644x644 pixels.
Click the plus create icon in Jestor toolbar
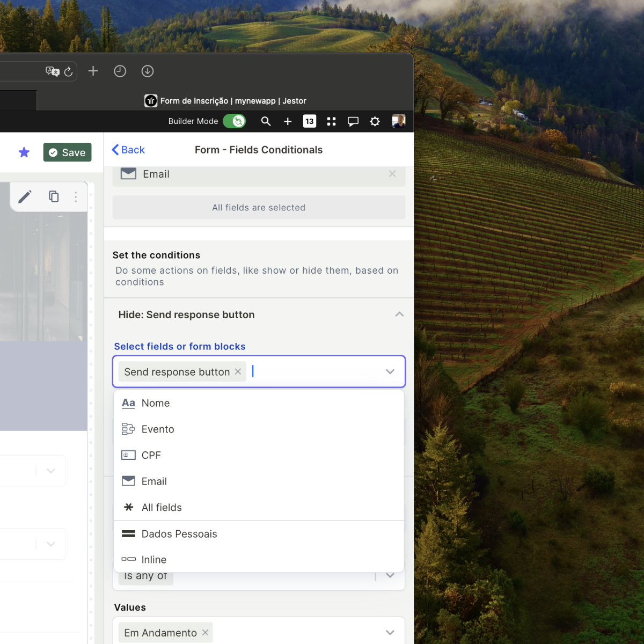(288, 121)
